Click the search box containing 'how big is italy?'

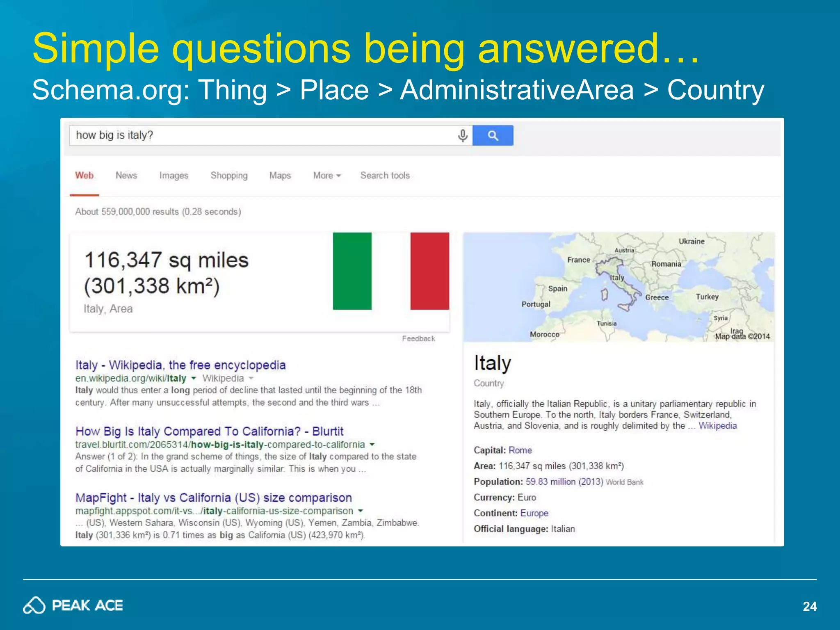pyautogui.click(x=271, y=135)
